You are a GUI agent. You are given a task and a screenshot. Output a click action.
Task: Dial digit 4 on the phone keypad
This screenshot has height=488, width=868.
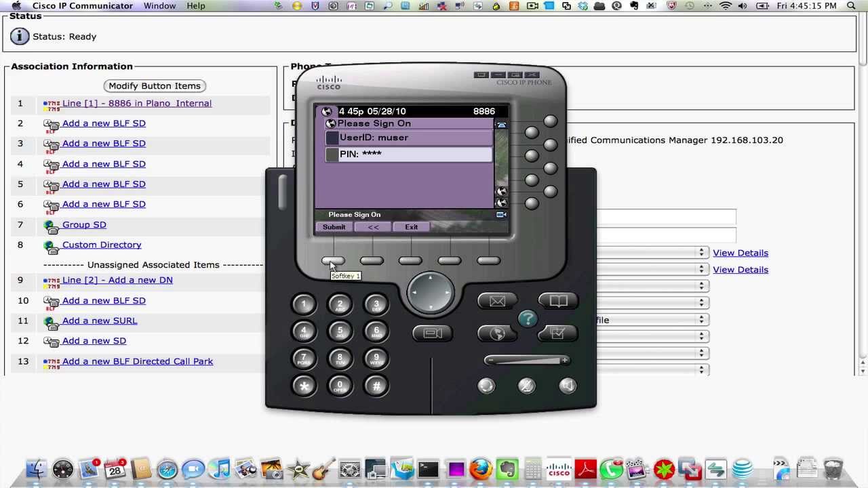point(304,331)
